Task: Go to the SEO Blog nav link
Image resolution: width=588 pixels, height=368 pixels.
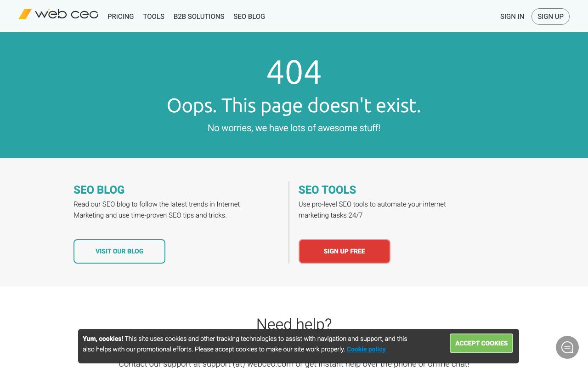Action: [x=249, y=17]
